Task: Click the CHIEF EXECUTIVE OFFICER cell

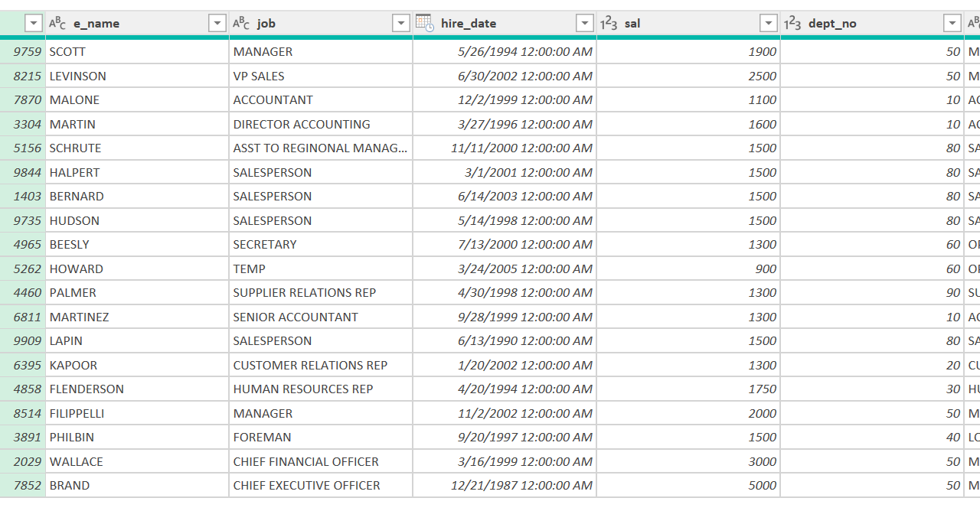Action: tap(321, 486)
